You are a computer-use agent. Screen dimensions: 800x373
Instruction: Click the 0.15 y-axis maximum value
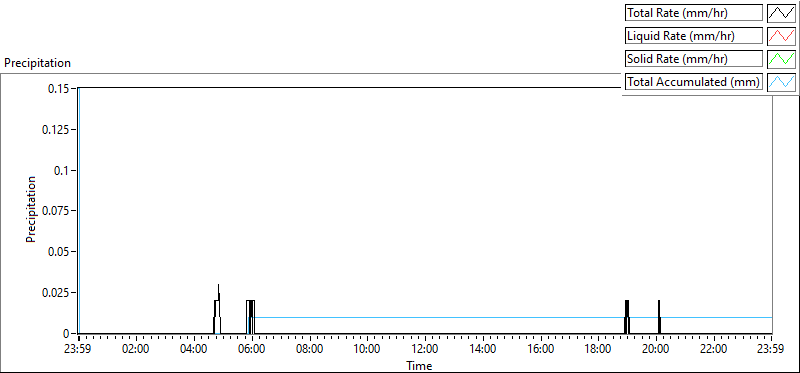59,88
